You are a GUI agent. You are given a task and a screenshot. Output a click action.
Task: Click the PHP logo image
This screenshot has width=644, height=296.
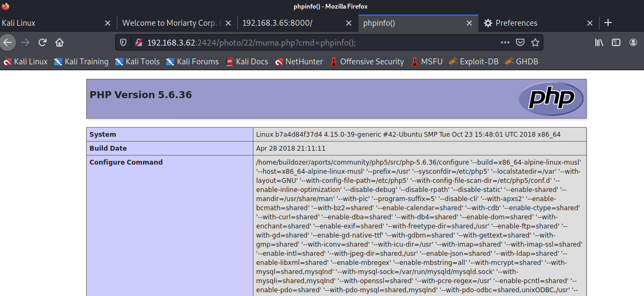point(551,99)
